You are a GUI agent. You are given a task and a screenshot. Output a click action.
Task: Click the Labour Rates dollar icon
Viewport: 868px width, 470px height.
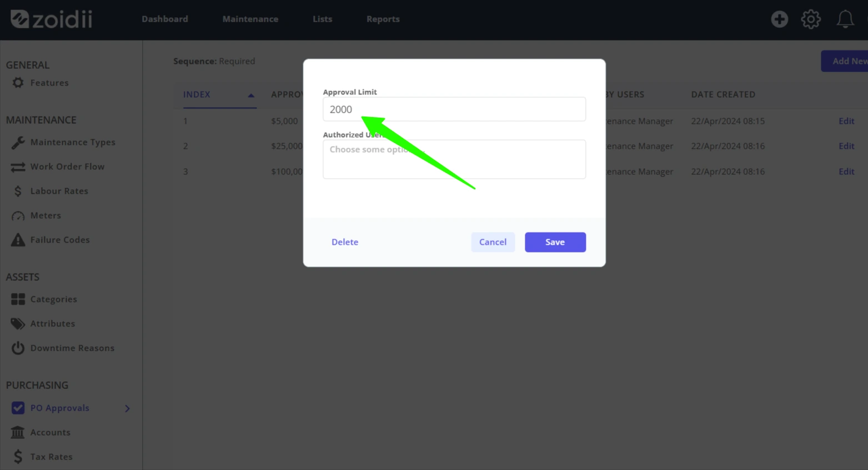point(18,191)
